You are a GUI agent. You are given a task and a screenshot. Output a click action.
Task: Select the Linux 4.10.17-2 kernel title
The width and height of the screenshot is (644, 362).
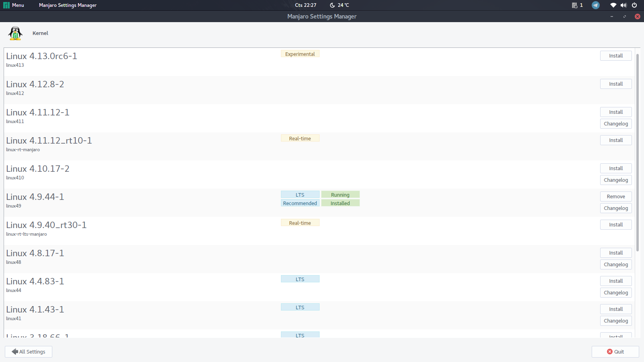point(38,169)
